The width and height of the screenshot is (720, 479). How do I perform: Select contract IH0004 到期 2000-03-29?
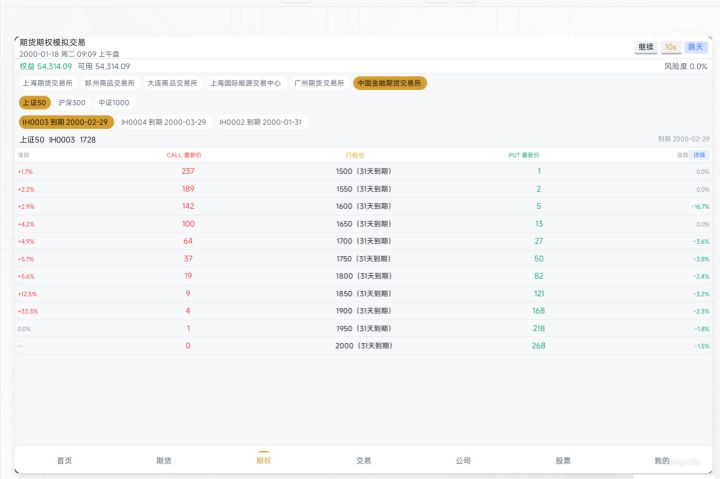coord(163,122)
